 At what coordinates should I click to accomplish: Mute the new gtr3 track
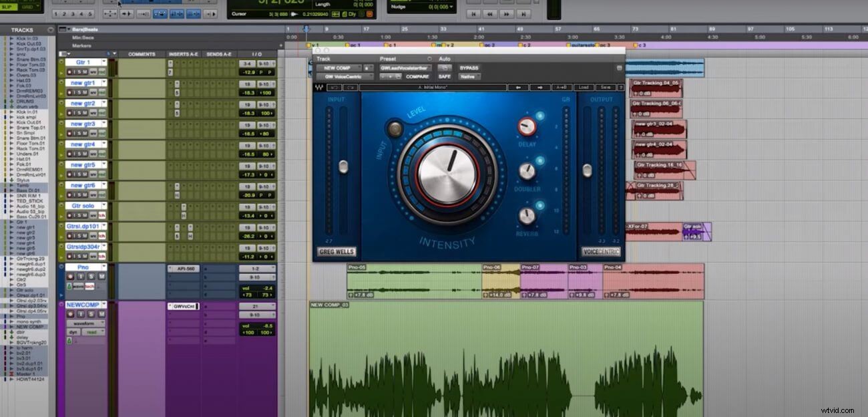[85, 132]
